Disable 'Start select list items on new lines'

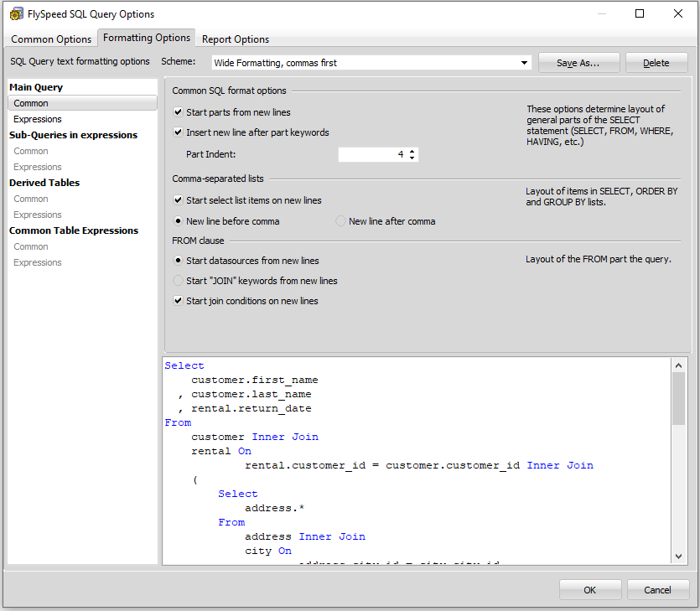click(178, 199)
